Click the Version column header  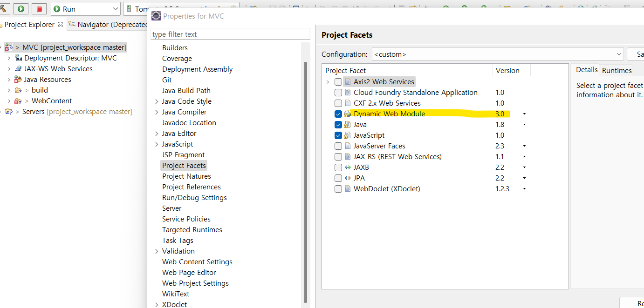[x=512, y=71]
